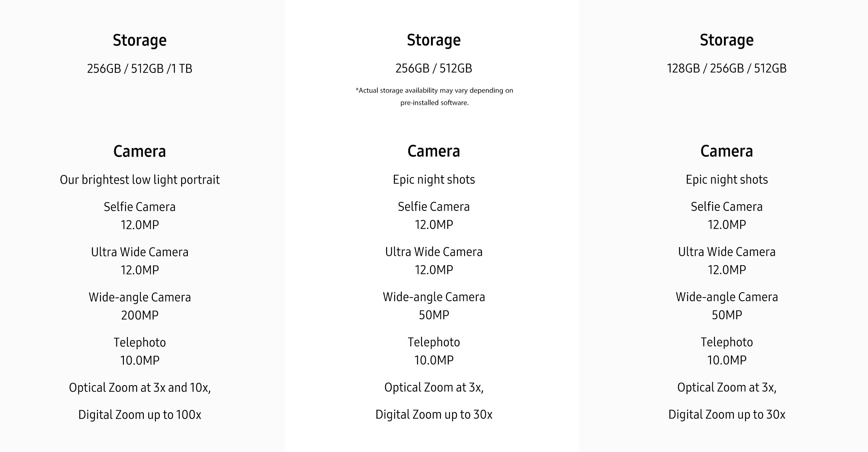Click 'Digital Zoom up to 100x' text
The height and width of the screenshot is (452, 868).
point(140,415)
